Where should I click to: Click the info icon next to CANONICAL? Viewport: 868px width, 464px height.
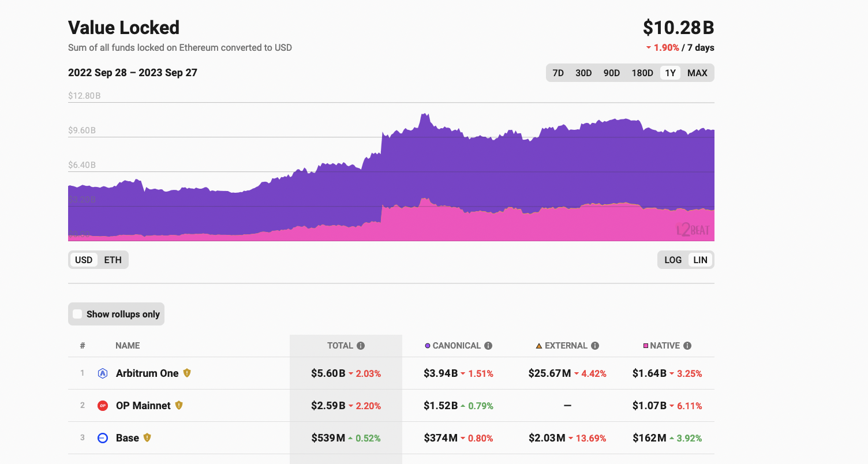point(488,346)
